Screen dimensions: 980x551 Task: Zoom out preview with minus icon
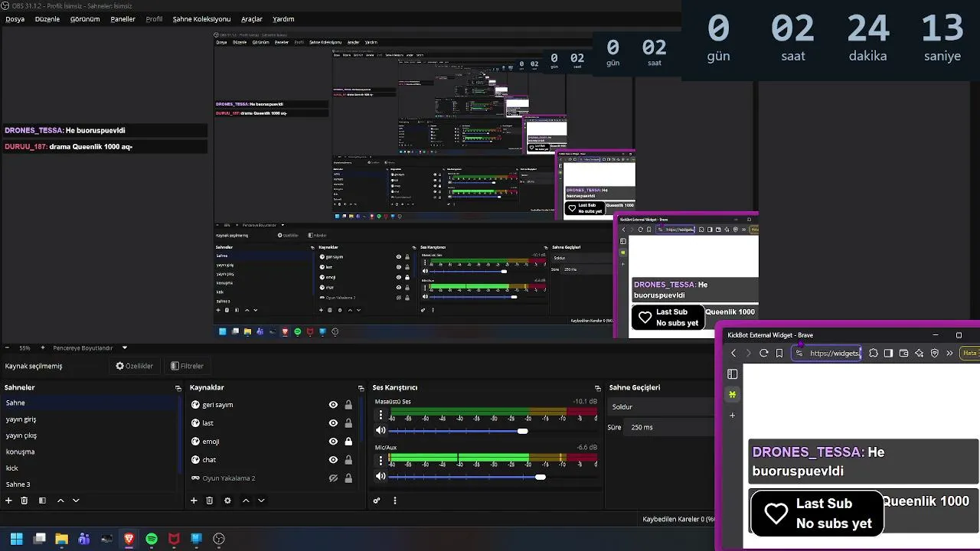click(x=8, y=347)
